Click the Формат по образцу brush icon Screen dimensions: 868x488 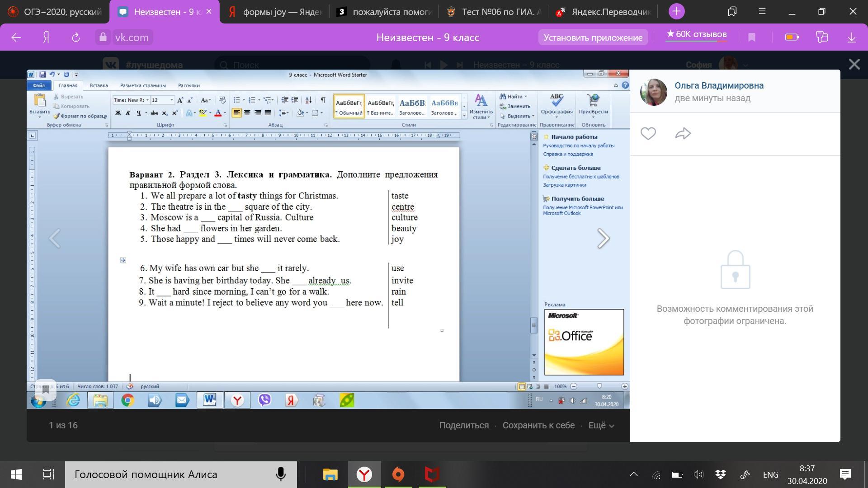tap(57, 116)
